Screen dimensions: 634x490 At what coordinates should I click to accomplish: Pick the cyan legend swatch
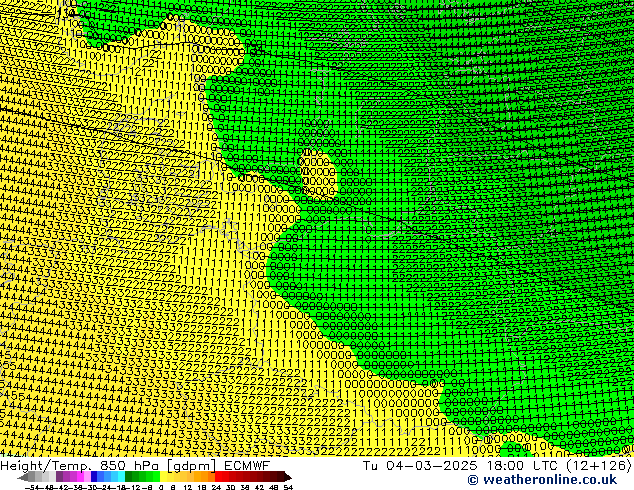[x=121, y=477]
